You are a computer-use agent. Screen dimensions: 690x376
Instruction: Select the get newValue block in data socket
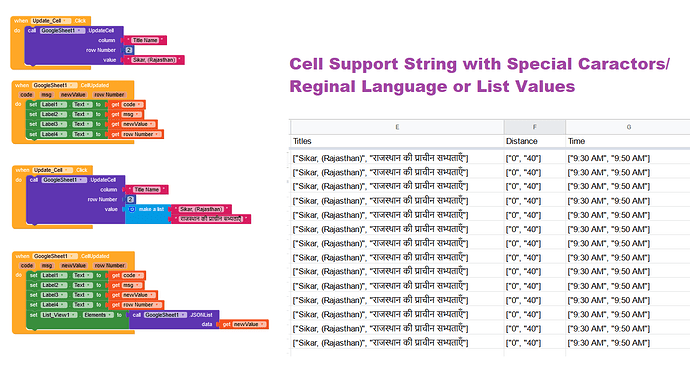click(244, 324)
